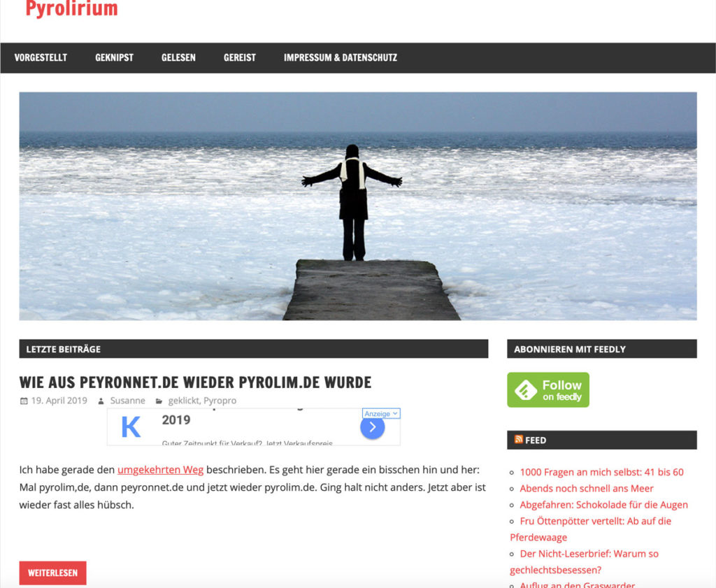
Task: Open the Anzeige ad options dropdown
Action: click(381, 414)
